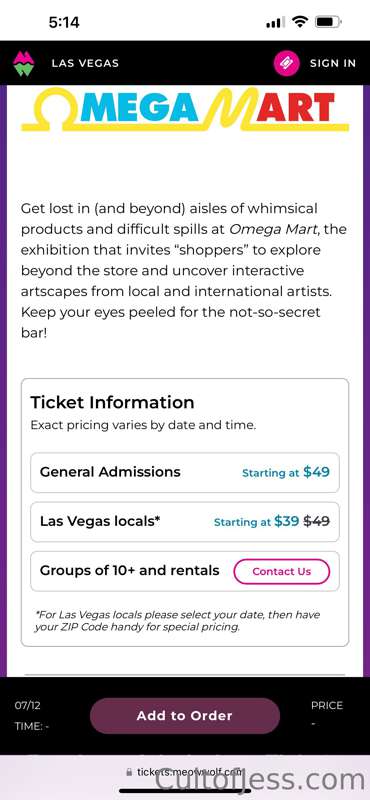Tap the Meow Wolf logo icon
Image resolution: width=370 pixels, height=800 pixels.
pyautogui.click(x=23, y=64)
